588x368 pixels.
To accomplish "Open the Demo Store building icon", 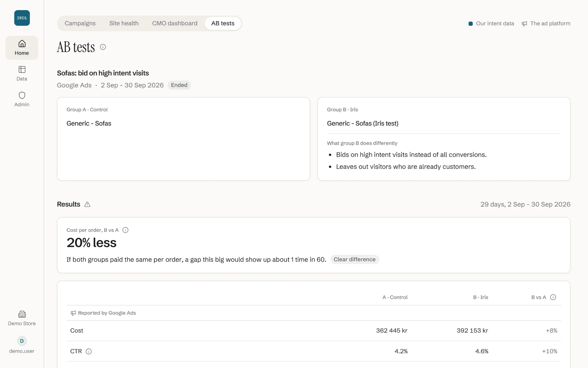I will (x=22, y=314).
